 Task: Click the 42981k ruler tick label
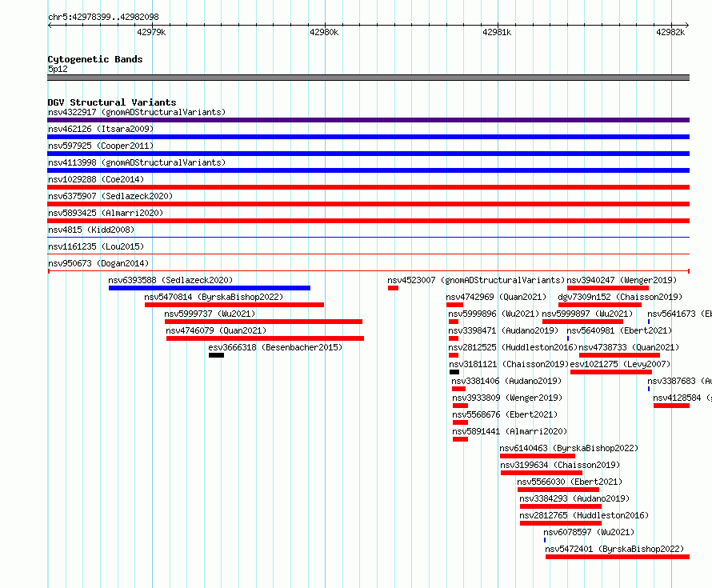[x=497, y=32]
